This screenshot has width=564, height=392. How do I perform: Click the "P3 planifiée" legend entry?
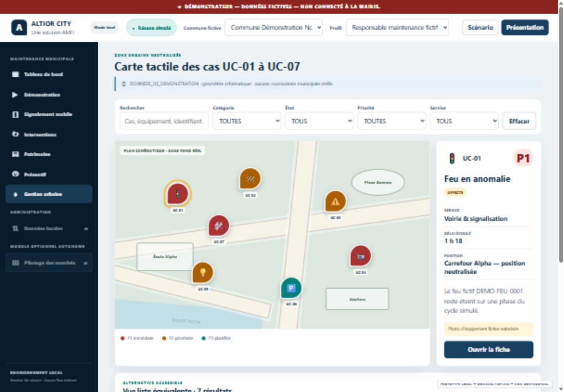(216, 338)
